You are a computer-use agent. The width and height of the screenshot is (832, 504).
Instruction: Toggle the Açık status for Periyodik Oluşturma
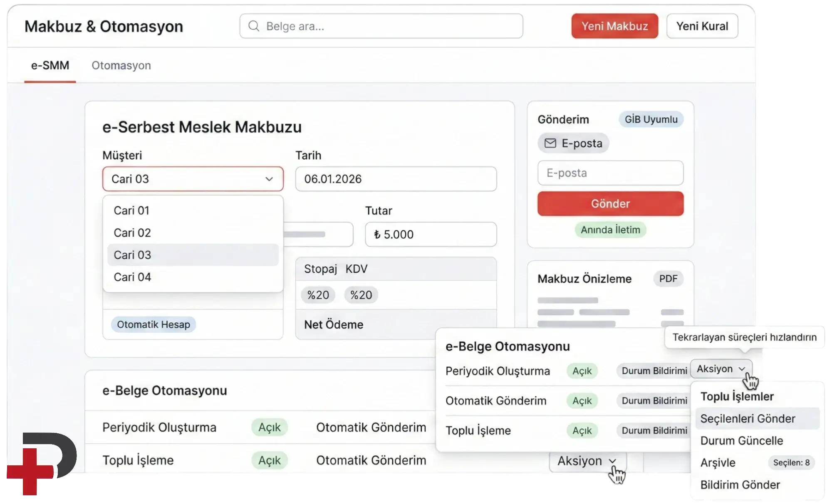[270, 427]
